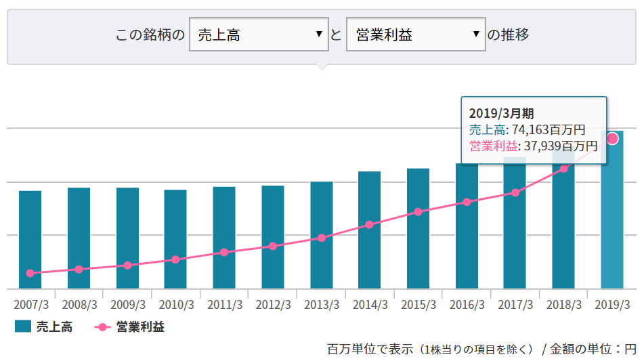Select the 2008/3 operating profit point
644x361 pixels.
tap(79, 270)
